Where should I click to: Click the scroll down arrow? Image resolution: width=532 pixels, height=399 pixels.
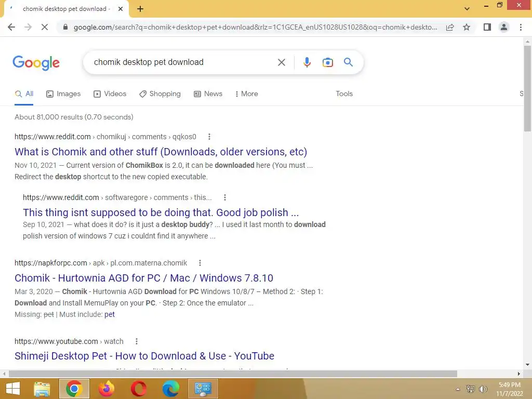tap(527, 365)
